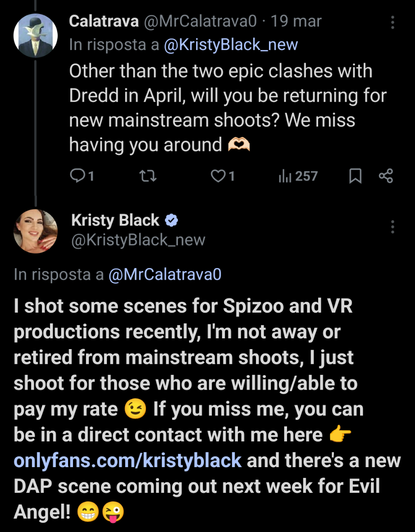Screen dimensions: 415x532
Task: Click the Calatrava display name
Action: pyautogui.click(x=104, y=21)
